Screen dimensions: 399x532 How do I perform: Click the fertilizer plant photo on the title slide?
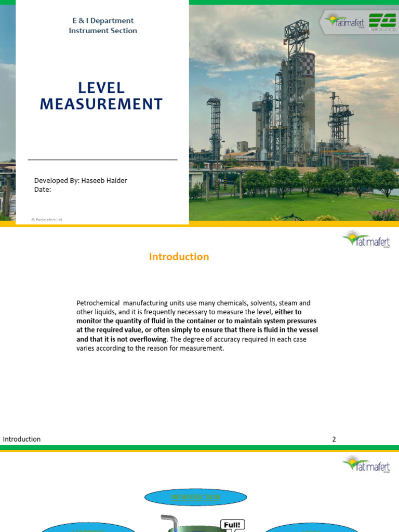pyautogui.click(x=294, y=113)
